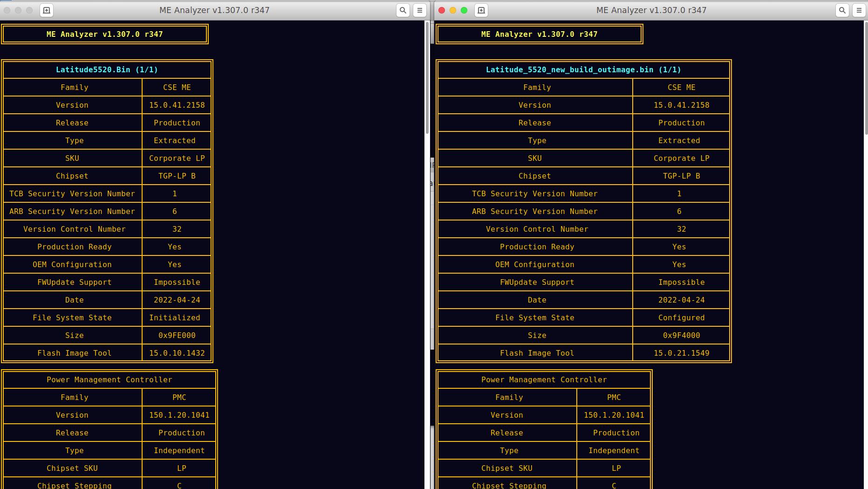Click 'Chipset SKU' label in the left window

[x=72, y=468]
